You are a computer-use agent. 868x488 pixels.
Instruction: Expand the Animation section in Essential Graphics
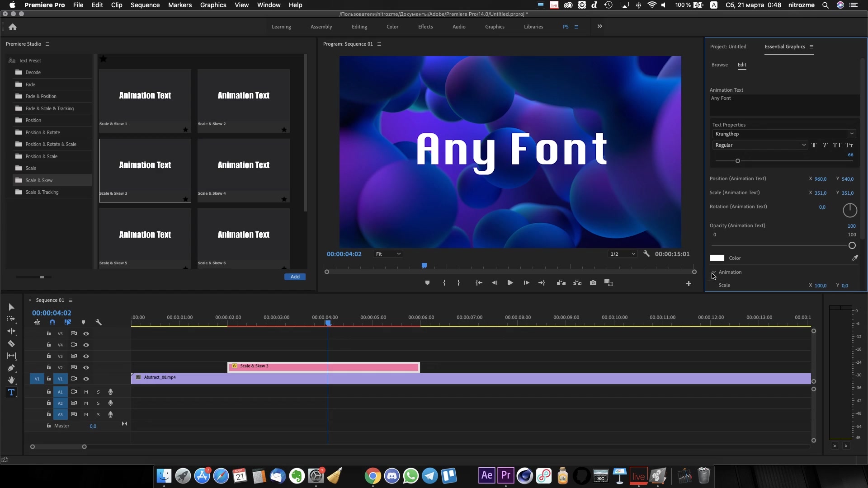tap(713, 272)
